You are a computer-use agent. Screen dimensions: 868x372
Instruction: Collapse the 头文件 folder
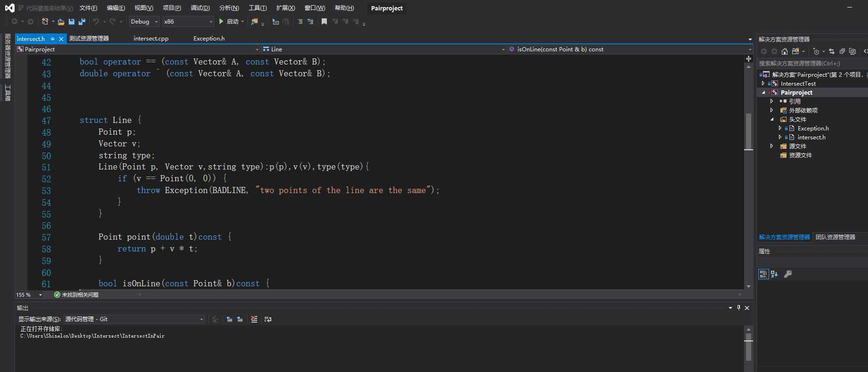click(771, 119)
